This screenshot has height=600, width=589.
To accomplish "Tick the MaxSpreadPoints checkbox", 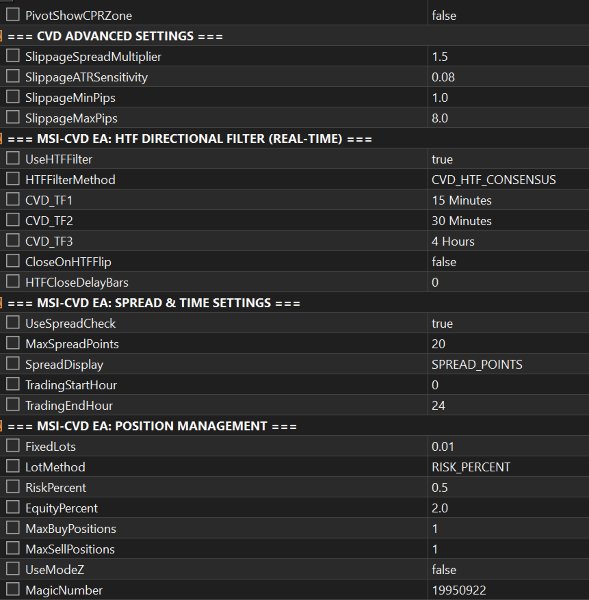I will [13, 343].
